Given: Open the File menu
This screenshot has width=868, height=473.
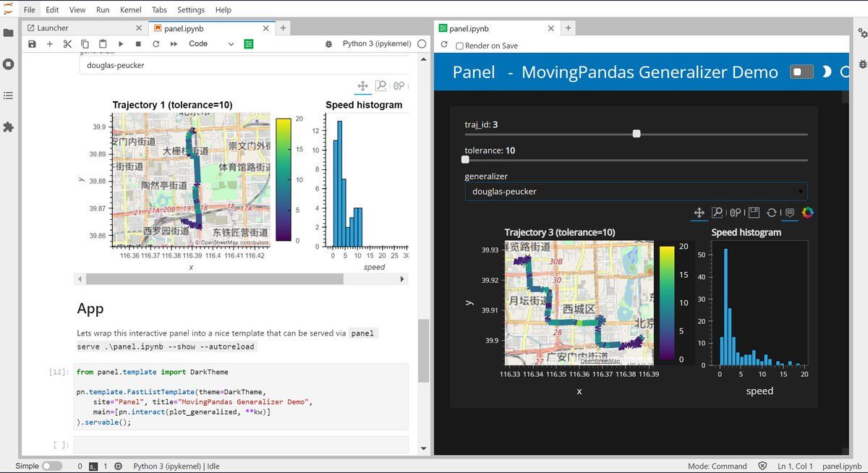Looking at the screenshot, I should pyautogui.click(x=30, y=10).
